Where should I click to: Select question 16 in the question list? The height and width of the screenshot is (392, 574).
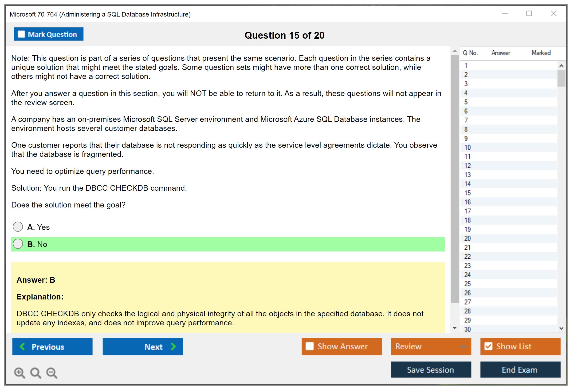point(468,202)
